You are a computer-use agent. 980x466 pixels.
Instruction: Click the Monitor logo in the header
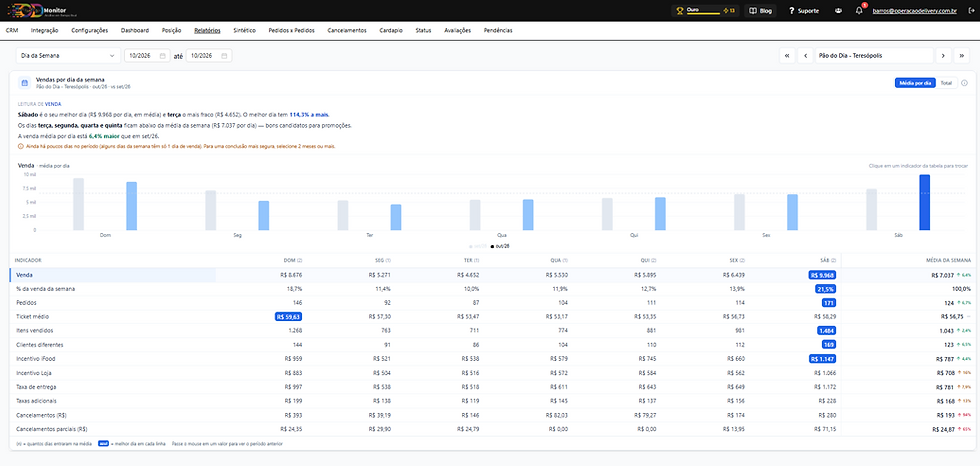coord(40,11)
